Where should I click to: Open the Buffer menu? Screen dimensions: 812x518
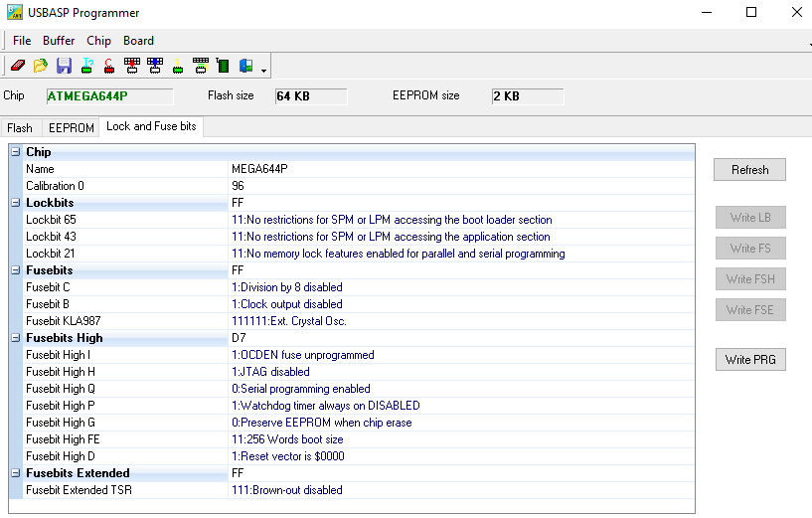[59, 41]
